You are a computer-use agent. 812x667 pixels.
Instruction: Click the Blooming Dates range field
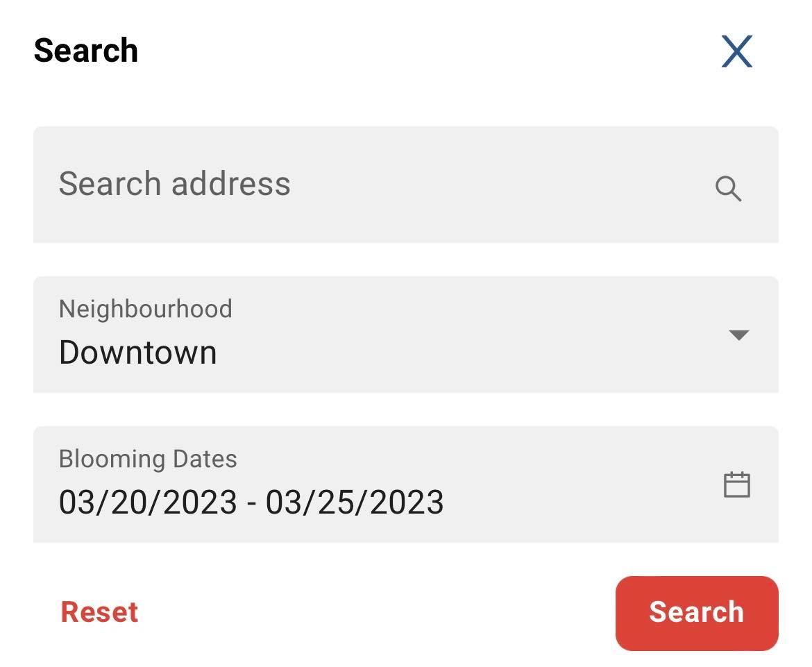pyautogui.click(x=406, y=484)
